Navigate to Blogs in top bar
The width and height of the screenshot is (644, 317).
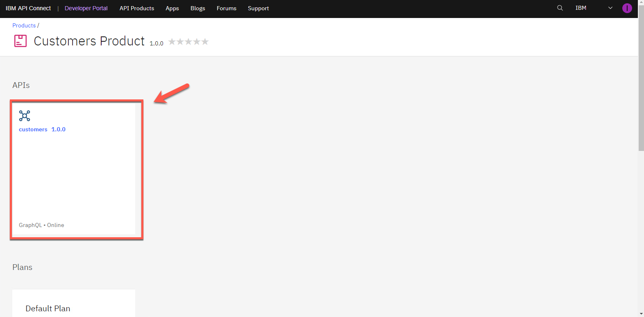(197, 8)
